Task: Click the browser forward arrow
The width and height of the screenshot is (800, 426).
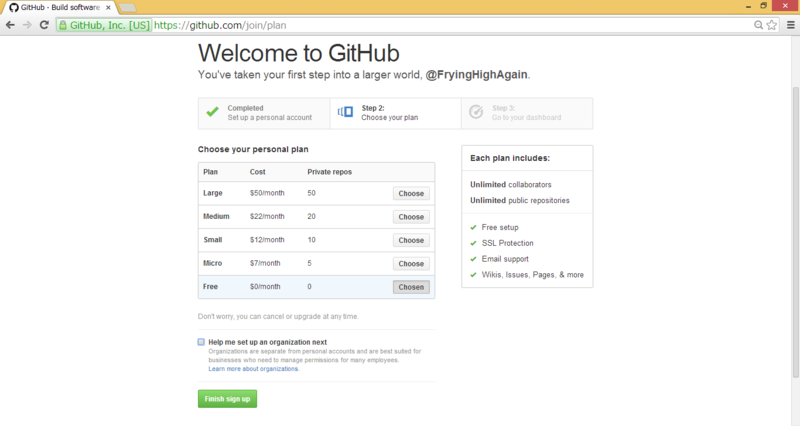Action: click(27, 24)
